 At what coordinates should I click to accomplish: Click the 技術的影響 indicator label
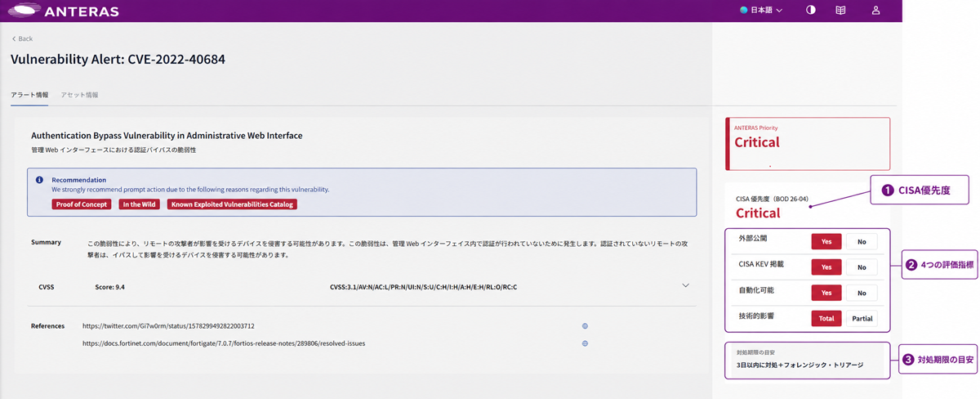pos(756,316)
